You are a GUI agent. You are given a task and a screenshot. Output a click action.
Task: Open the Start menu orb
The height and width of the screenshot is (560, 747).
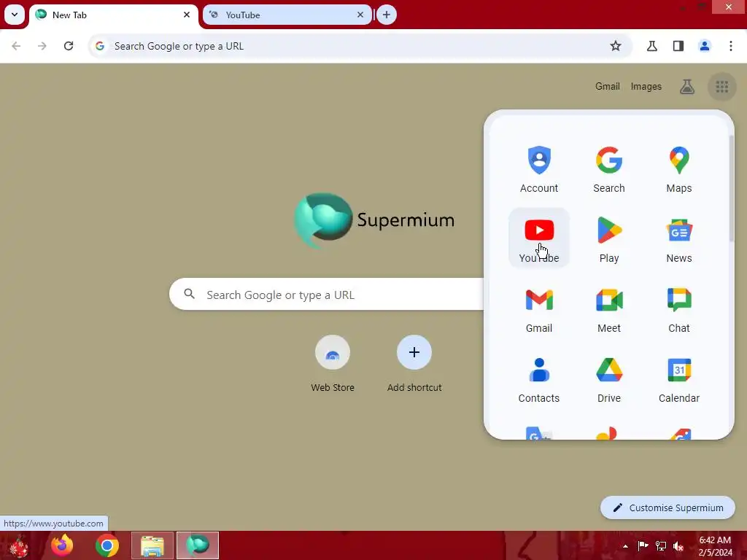(x=19, y=545)
